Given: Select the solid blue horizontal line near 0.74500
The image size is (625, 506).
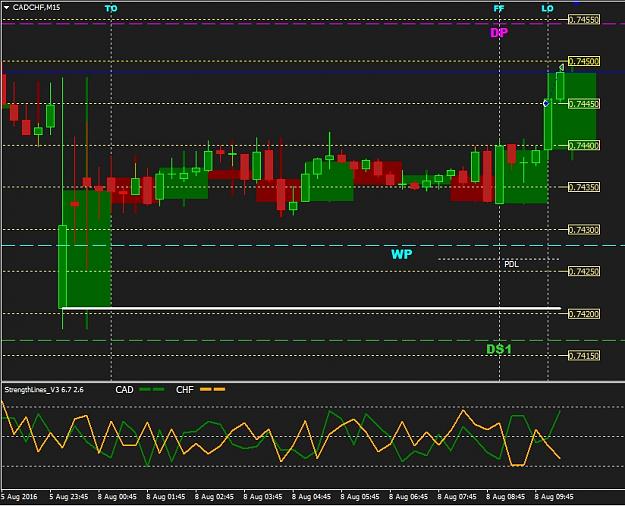Looking at the screenshot, I should point(312,73).
